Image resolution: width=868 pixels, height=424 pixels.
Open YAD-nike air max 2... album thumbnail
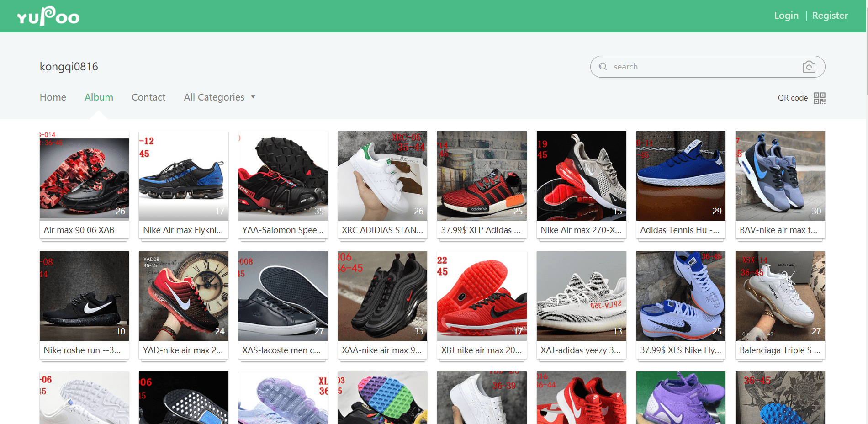pos(184,296)
